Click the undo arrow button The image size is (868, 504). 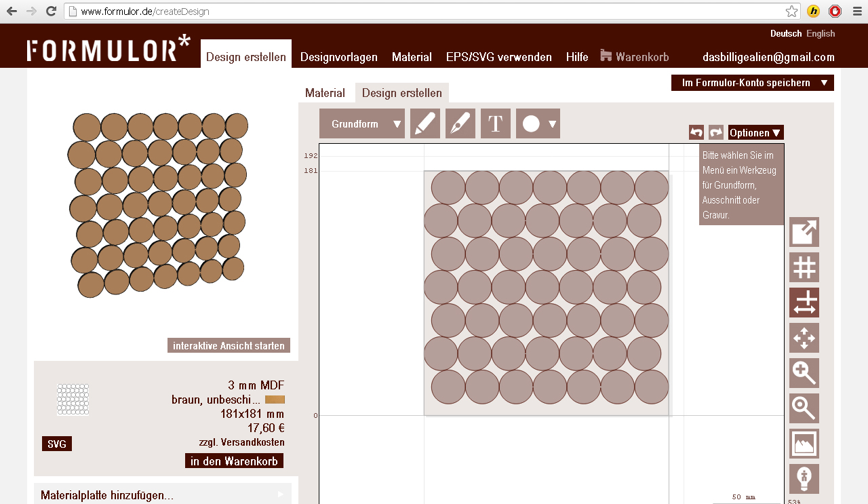(x=696, y=132)
